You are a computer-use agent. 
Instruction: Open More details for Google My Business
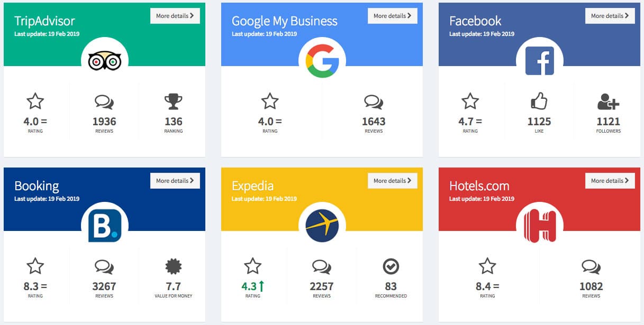[x=393, y=16]
